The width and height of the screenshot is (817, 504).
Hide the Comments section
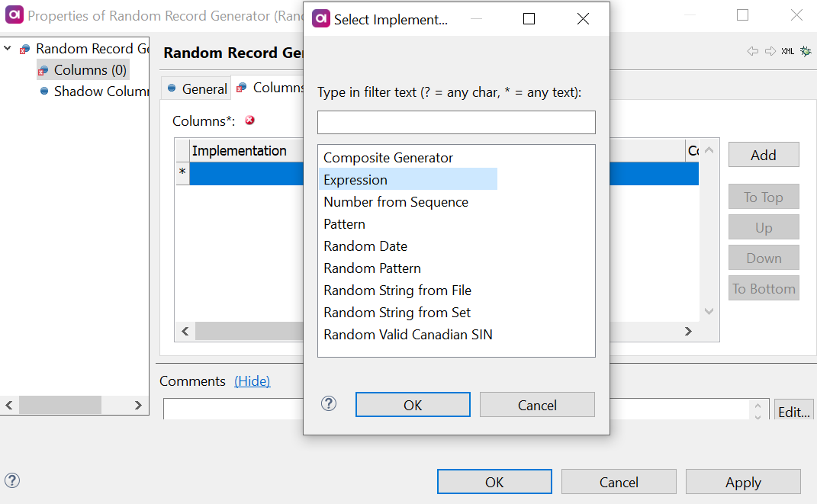click(252, 380)
